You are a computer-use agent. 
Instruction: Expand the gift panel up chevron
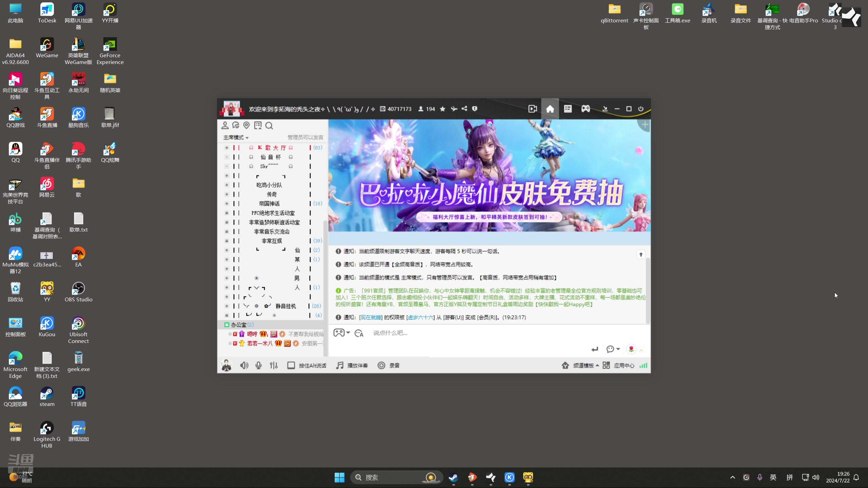(x=641, y=350)
